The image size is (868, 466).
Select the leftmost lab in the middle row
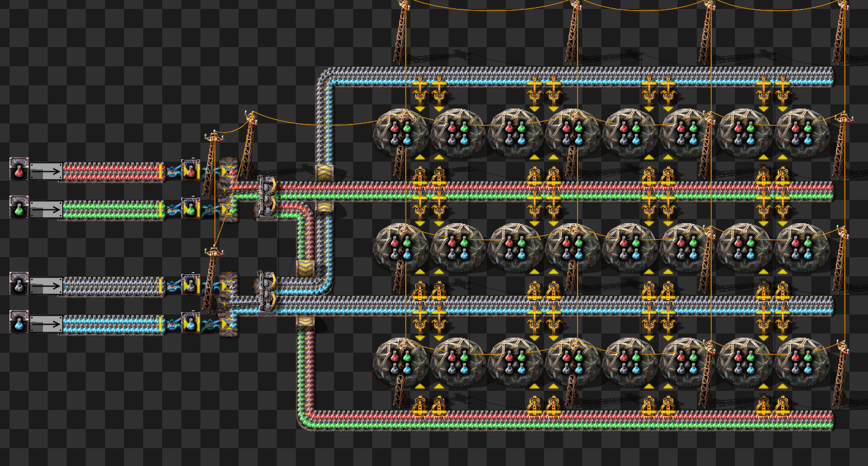pyautogui.click(x=401, y=248)
